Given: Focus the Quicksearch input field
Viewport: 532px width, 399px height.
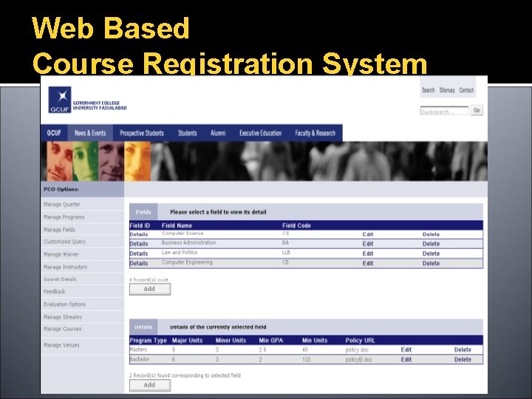Looking at the screenshot, I should point(444,111).
